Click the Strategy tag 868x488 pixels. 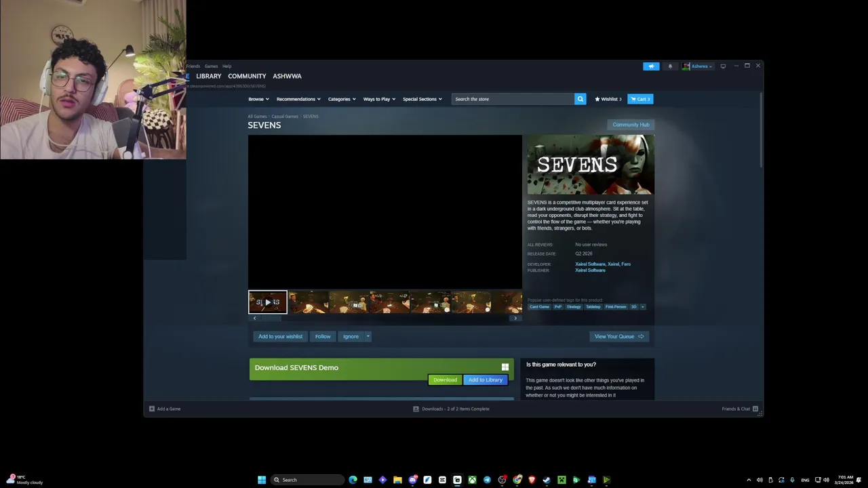tap(574, 307)
